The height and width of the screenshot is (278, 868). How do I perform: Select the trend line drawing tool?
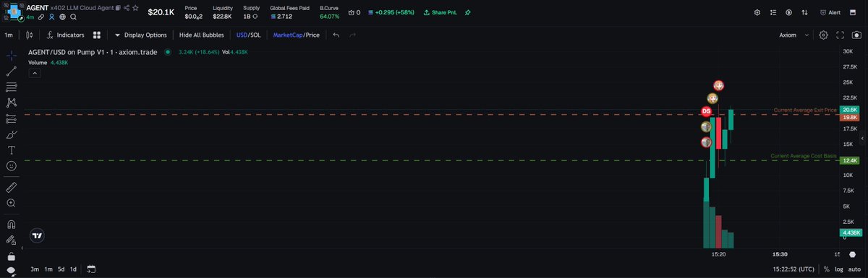point(12,71)
